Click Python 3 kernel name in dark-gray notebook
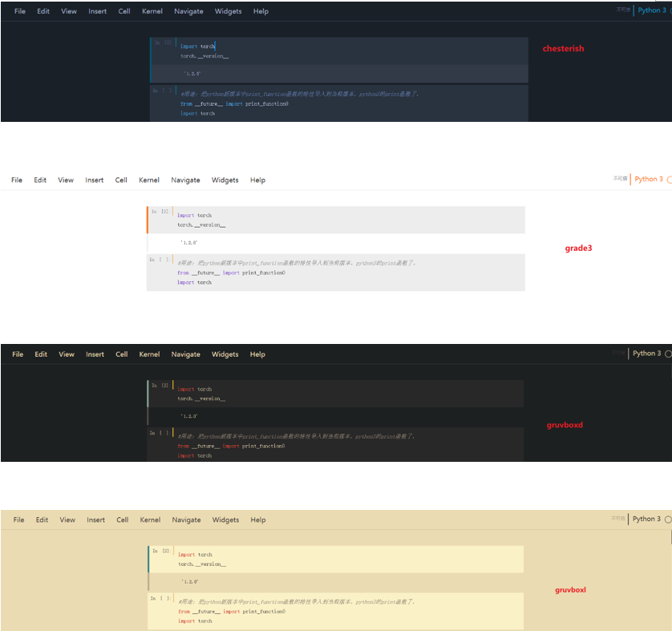The width and height of the screenshot is (672, 631). [x=646, y=354]
